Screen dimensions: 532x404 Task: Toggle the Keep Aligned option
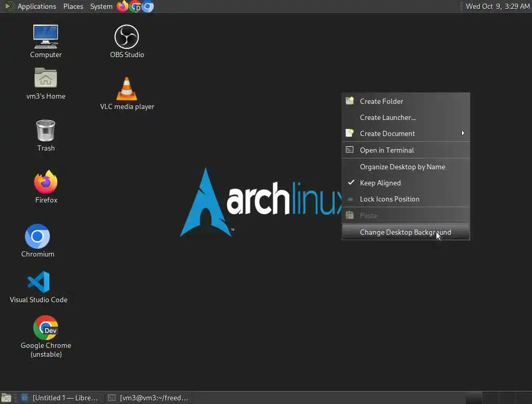[x=405, y=183]
